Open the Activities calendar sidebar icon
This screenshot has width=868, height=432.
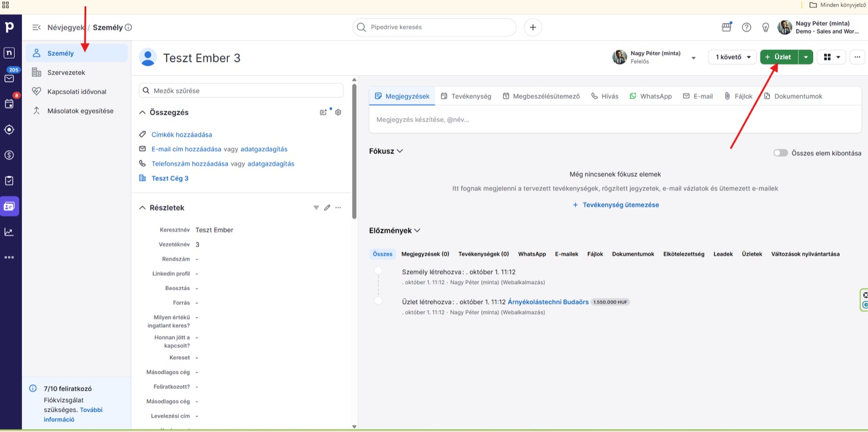tap(9, 104)
